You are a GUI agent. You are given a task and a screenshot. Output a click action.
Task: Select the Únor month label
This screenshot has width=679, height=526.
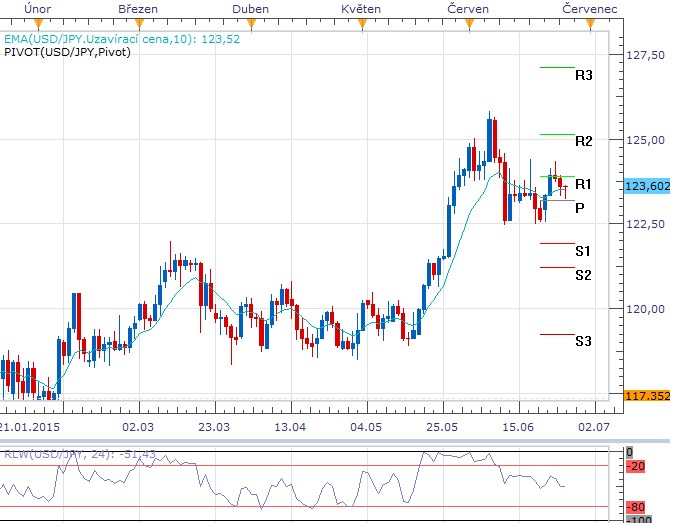[x=37, y=9]
